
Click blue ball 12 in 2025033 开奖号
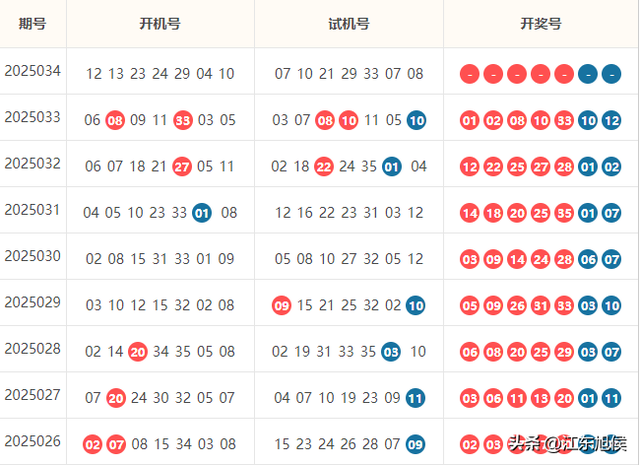pos(612,120)
